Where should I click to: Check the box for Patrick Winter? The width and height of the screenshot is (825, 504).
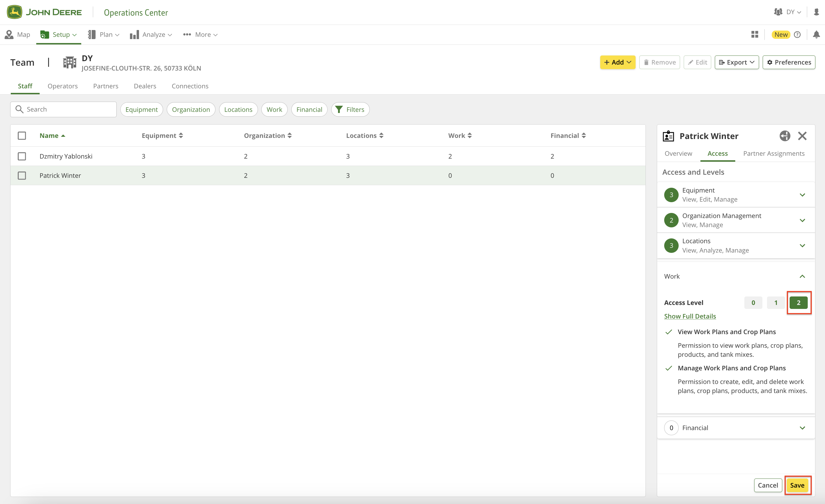click(x=22, y=176)
